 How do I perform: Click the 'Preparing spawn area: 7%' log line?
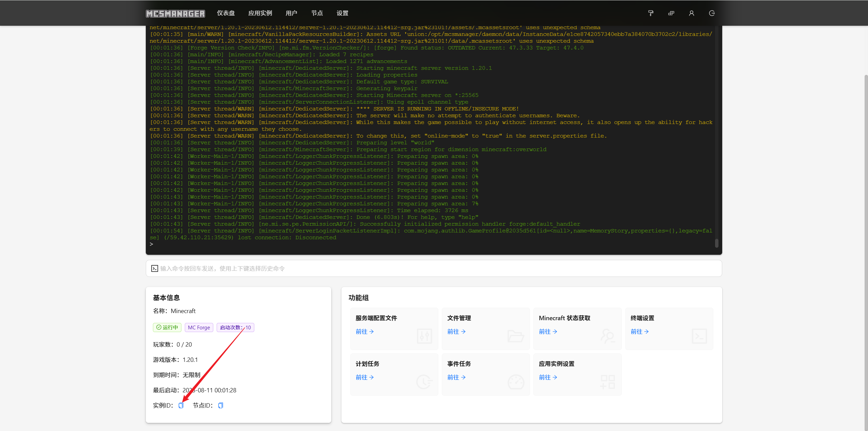(x=314, y=204)
